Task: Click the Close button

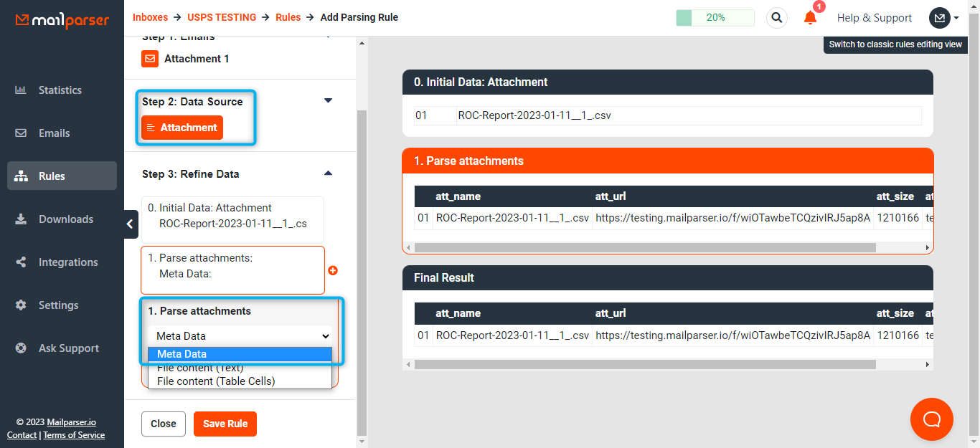Action: (x=164, y=424)
